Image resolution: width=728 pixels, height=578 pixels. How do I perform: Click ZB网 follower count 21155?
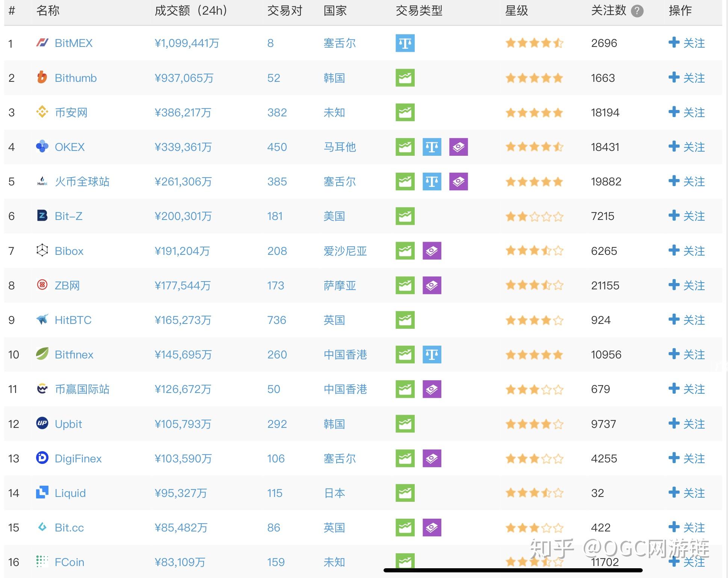click(x=605, y=286)
